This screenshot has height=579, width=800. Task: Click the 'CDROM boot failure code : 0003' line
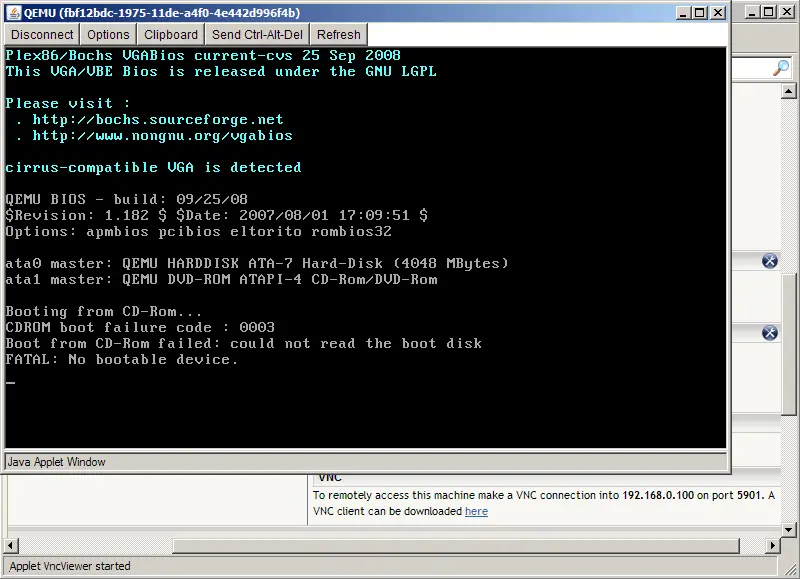click(140, 327)
